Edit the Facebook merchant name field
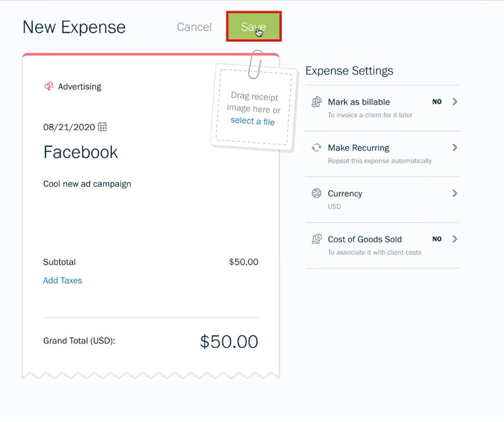The height and width of the screenshot is (422, 504). (x=81, y=152)
